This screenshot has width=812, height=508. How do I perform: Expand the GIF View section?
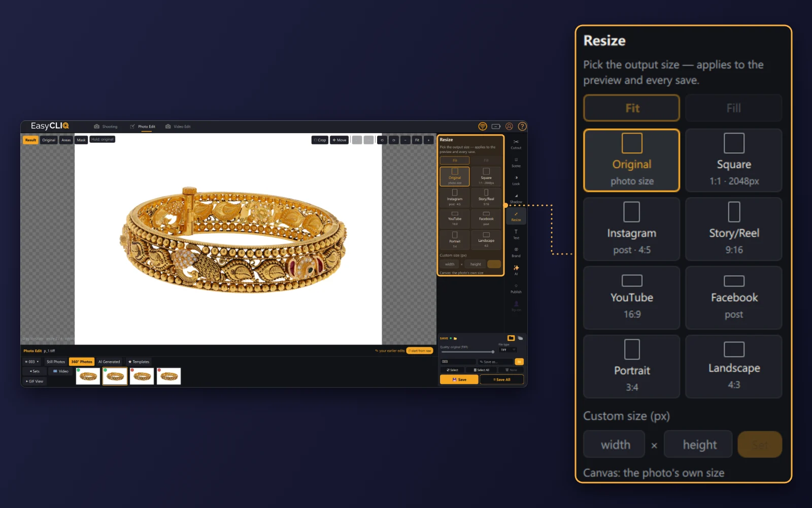35,382
